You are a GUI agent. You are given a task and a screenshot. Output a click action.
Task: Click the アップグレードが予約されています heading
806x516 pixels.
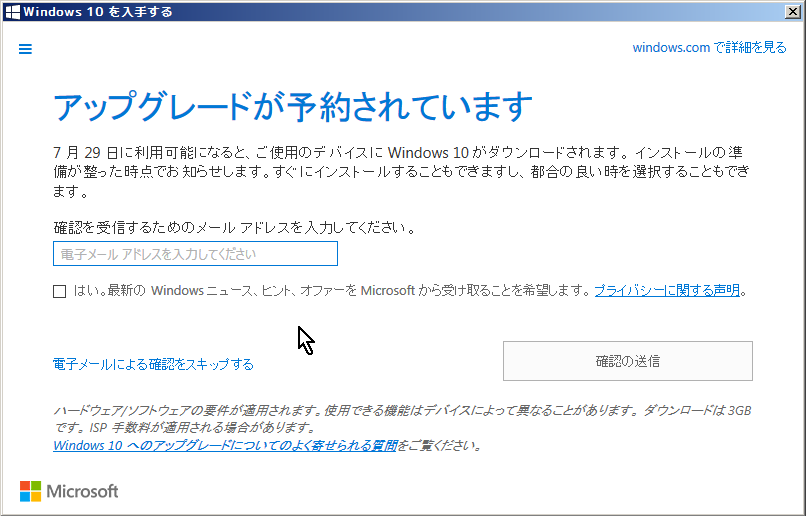292,107
